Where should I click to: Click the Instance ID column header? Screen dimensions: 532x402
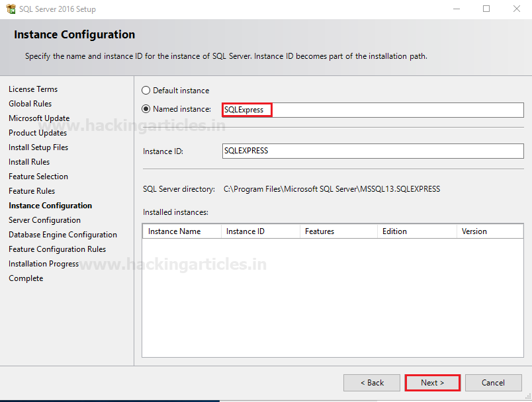coord(261,231)
